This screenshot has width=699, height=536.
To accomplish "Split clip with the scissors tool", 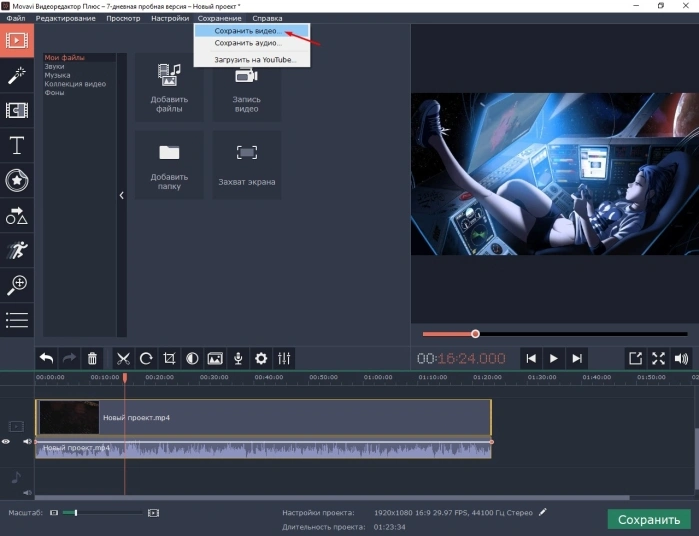I will pyautogui.click(x=123, y=358).
